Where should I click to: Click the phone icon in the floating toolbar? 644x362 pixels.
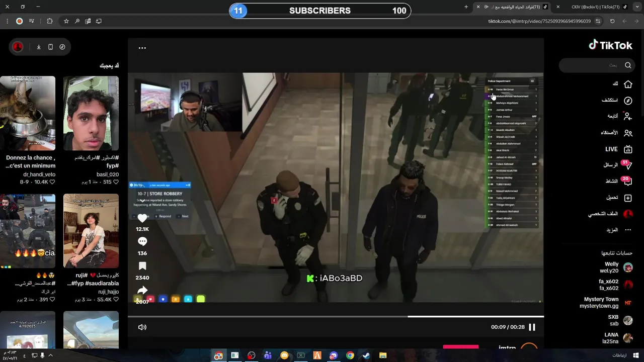(x=50, y=47)
